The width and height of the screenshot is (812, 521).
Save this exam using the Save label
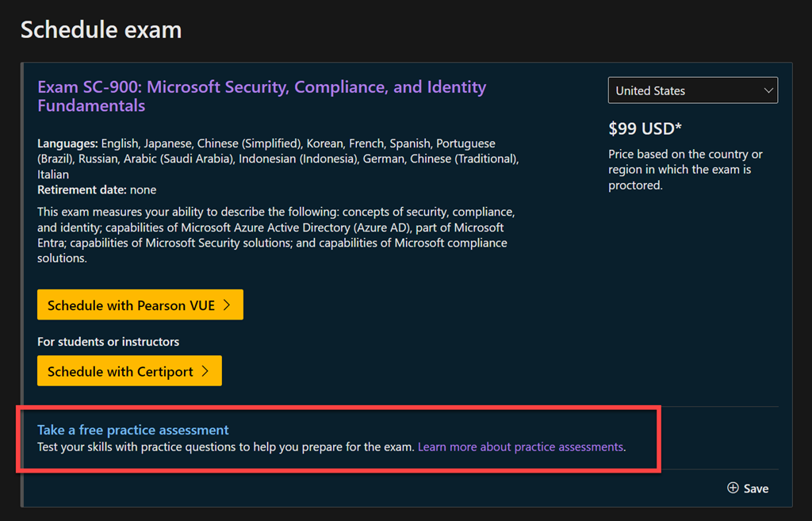pos(756,488)
